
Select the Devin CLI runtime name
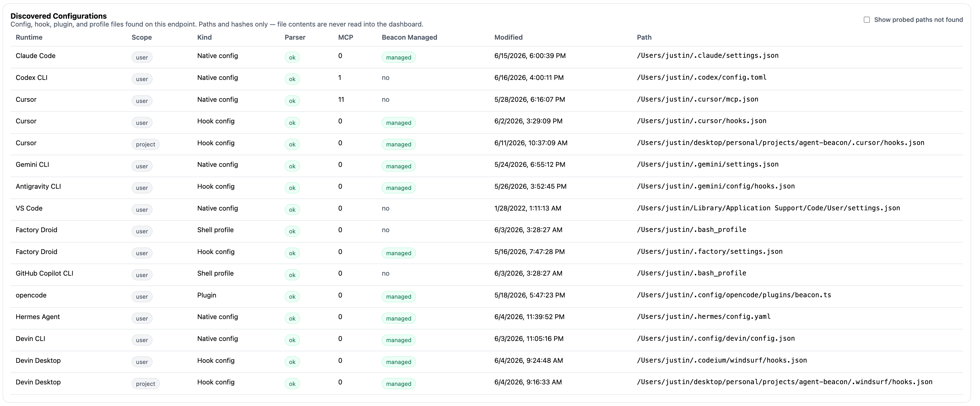point(30,339)
